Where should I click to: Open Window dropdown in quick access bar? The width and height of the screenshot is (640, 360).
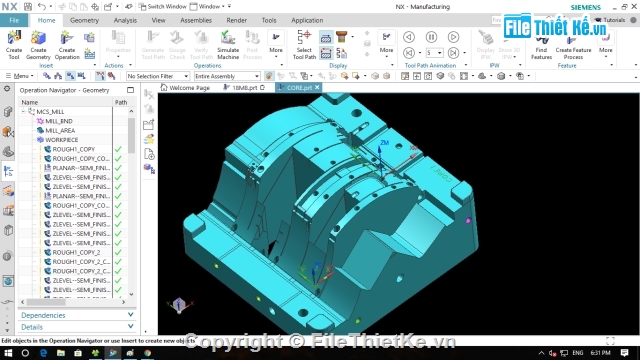(x=208, y=7)
